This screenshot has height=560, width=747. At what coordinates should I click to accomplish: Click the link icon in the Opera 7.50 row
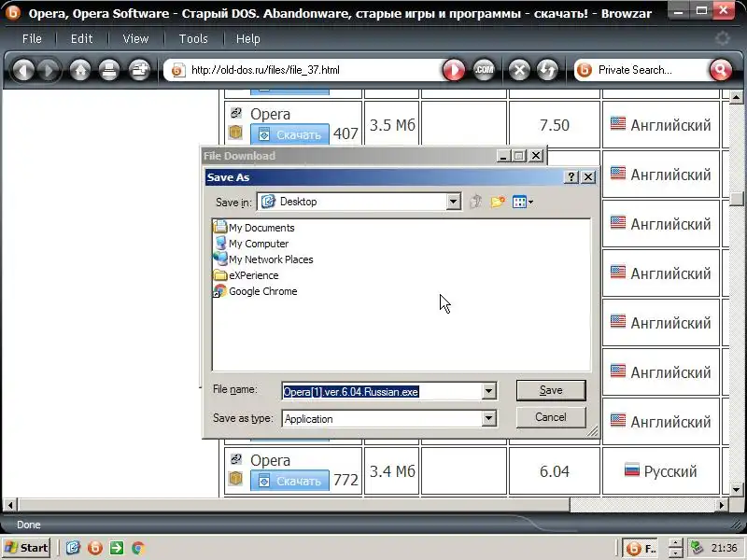click(x=236, y=113)
